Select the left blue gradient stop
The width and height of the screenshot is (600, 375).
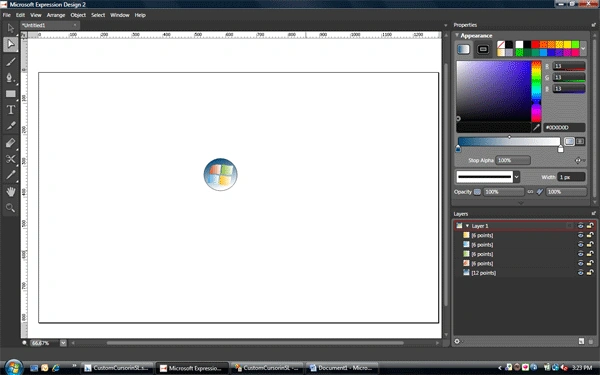(x=458, y=149)
